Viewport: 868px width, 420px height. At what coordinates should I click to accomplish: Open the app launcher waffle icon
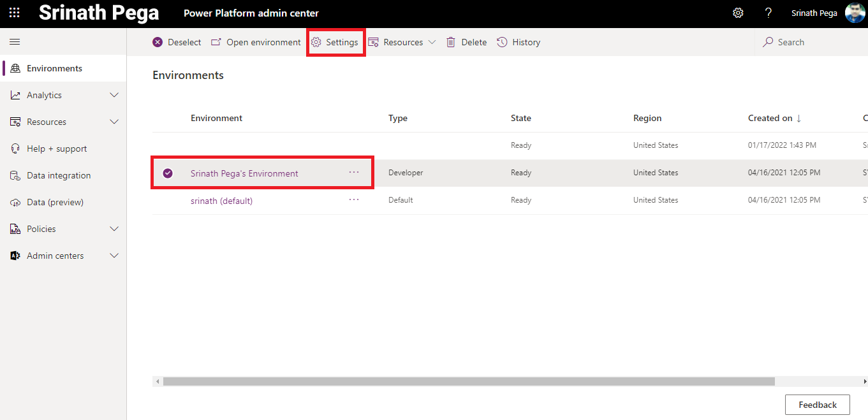click(x=14, y=13)
